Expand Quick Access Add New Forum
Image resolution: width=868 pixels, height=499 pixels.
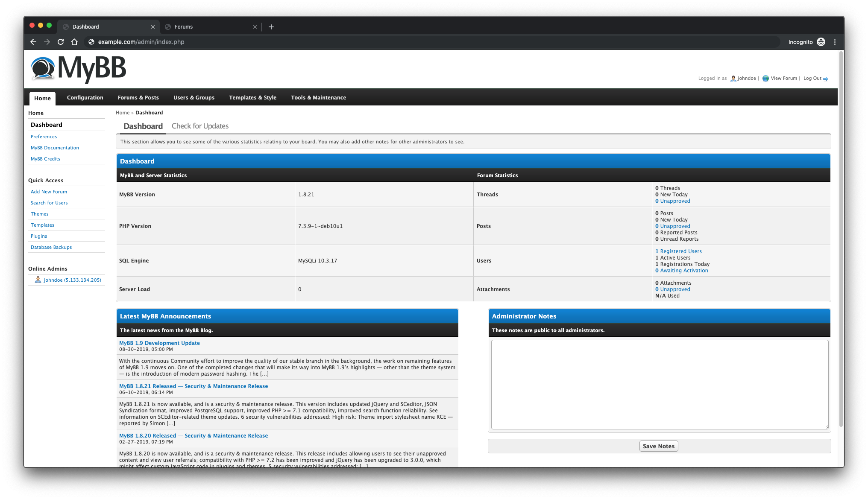tap(49, 191)
